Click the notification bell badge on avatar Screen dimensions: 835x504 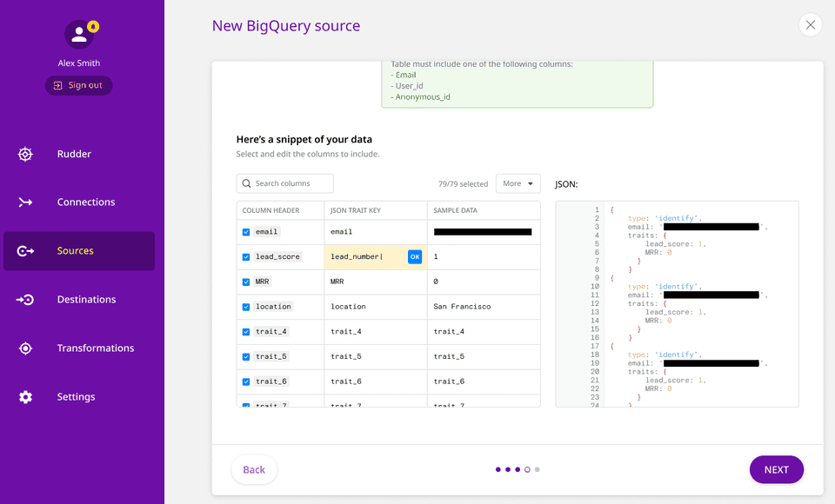click(93, 27)
